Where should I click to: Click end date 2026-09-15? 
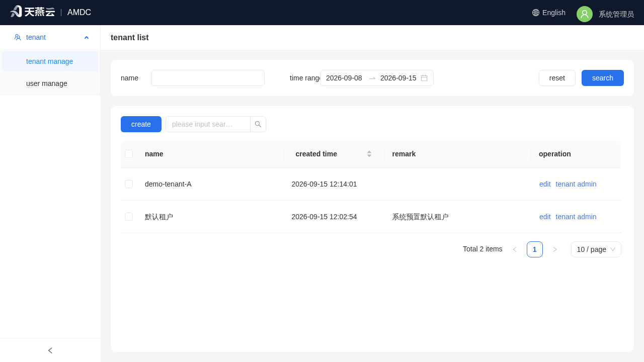[x=398, y=78]
